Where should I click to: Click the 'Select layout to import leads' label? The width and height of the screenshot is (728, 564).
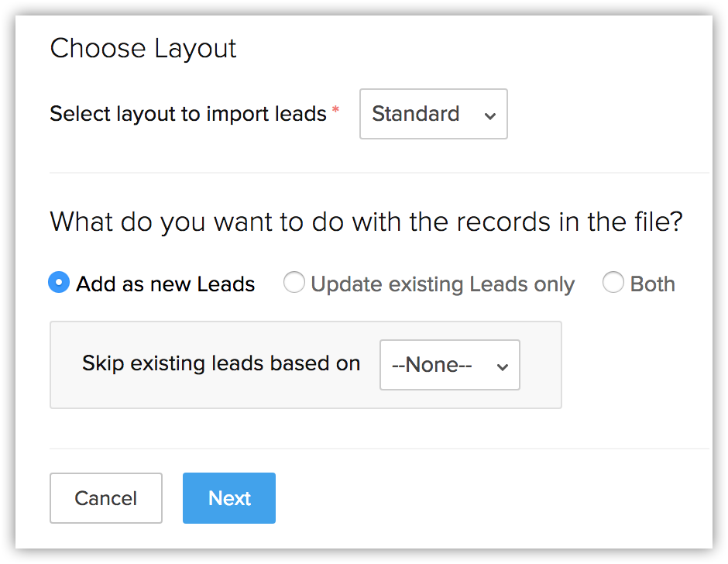pos(187,114)
